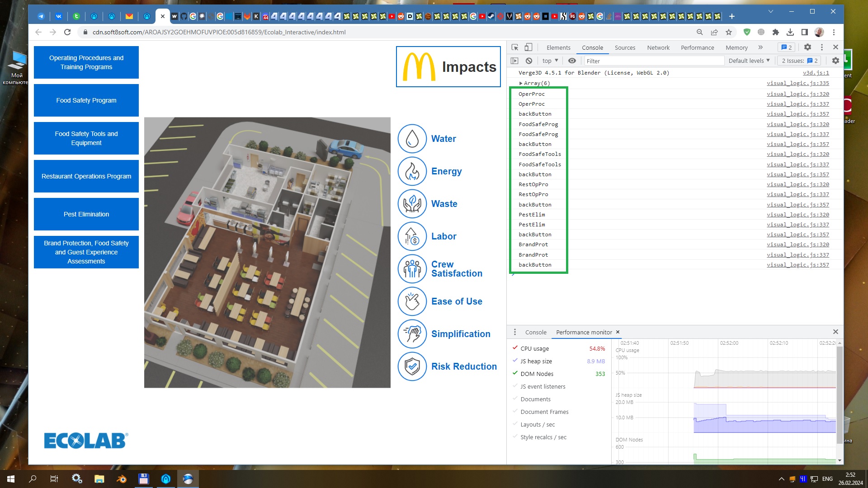Viewport: 868px width, 488px height.
Task: Open drawer more-tools menu
Action: click(514, 332)
